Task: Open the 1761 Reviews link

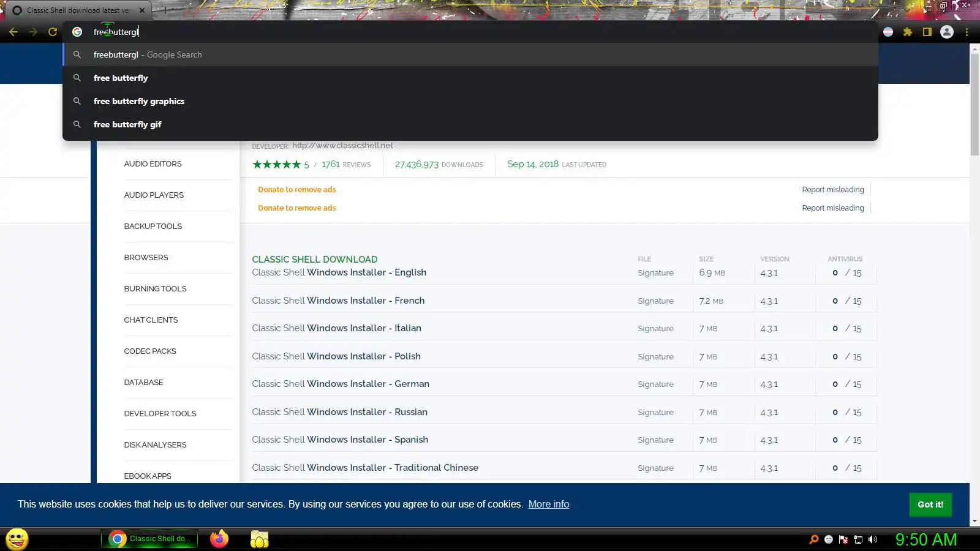Action: pyautogui.click(x=346, y=165)
